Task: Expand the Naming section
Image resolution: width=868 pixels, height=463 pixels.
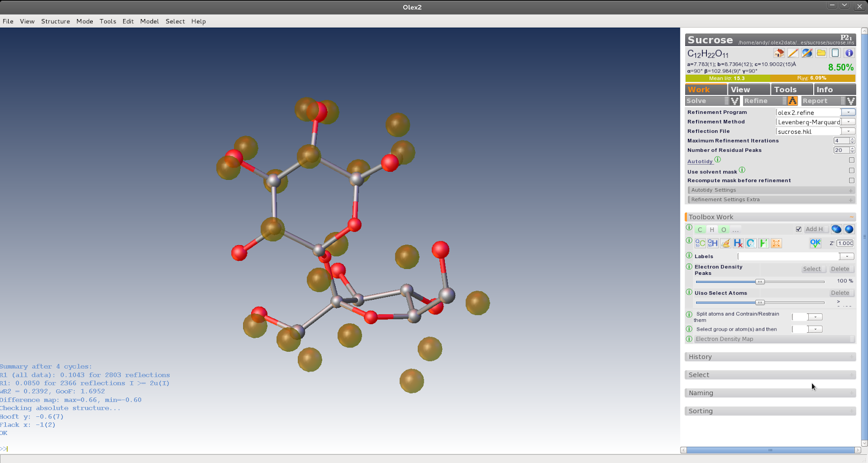Action: pos(770,393)
